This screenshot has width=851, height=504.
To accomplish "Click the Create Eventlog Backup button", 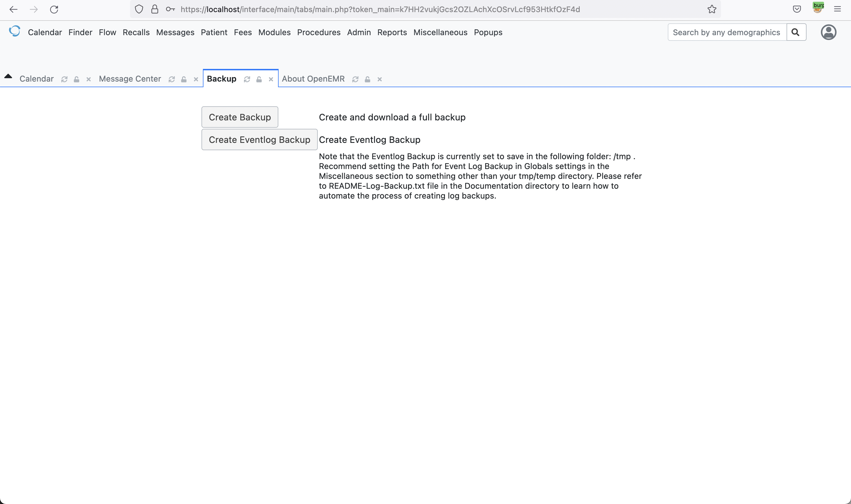I will pyautogui.click(x=259, y=139).
